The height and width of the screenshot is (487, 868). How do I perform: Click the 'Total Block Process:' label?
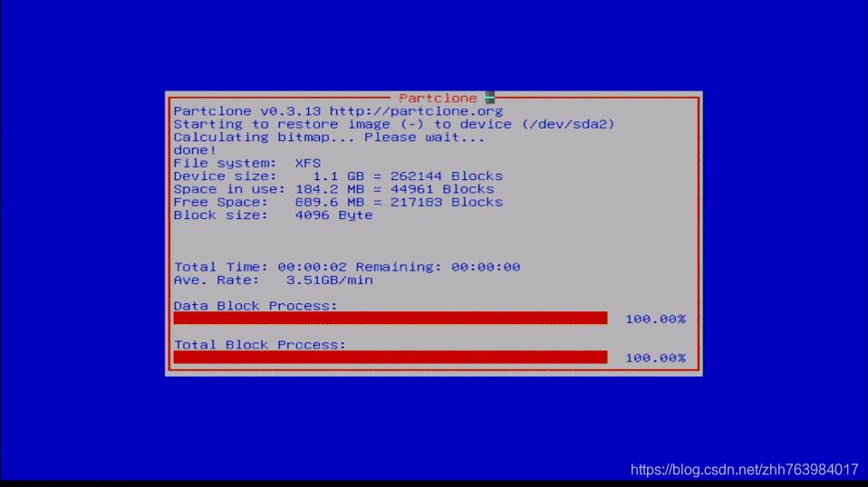pyautogui.click(x=260, y=345)
